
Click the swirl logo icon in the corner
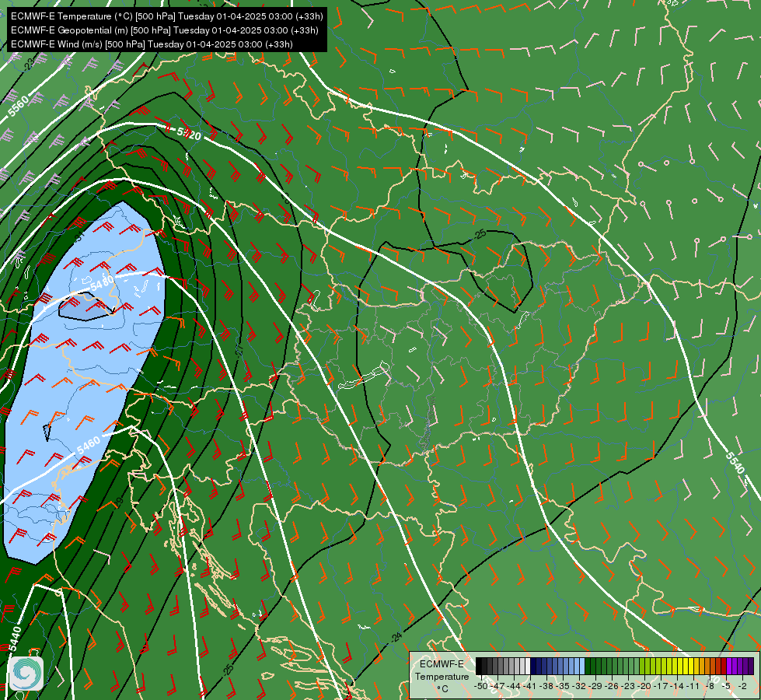pyautogui.click(x=26, y=674)
